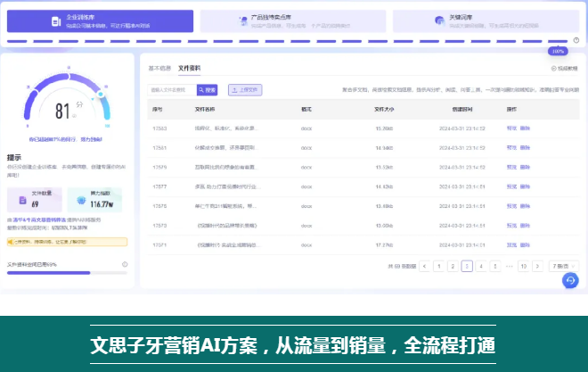The image size is (588, 372).
Task: Click the 关键词库 card icon
Action: [439, 21]
